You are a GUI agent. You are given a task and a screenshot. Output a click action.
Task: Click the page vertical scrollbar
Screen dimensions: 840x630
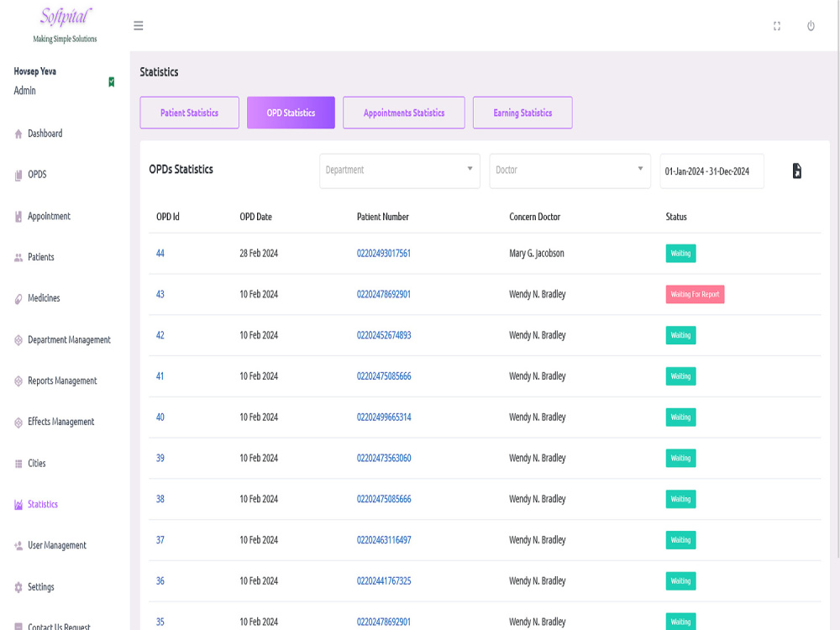[x=837, y=279]
